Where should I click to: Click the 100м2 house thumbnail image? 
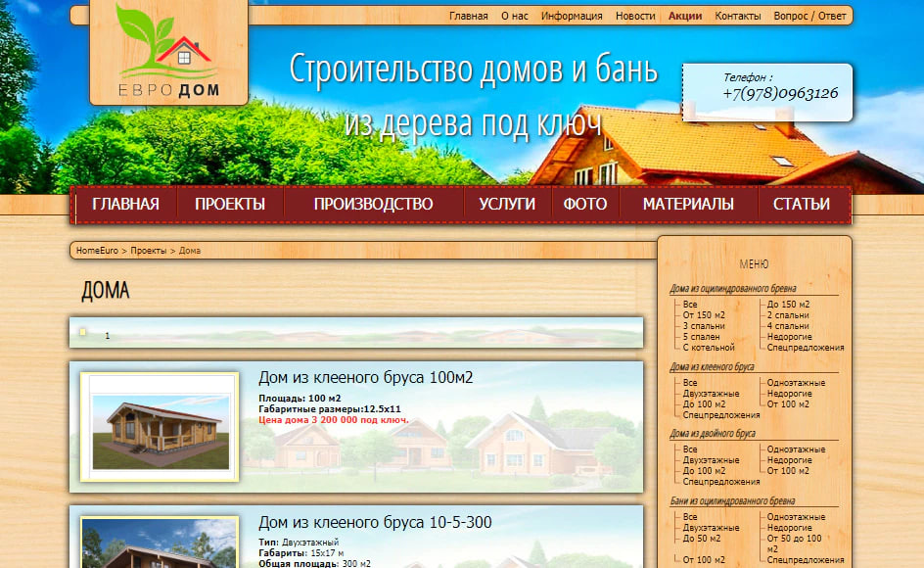(160, 427)
